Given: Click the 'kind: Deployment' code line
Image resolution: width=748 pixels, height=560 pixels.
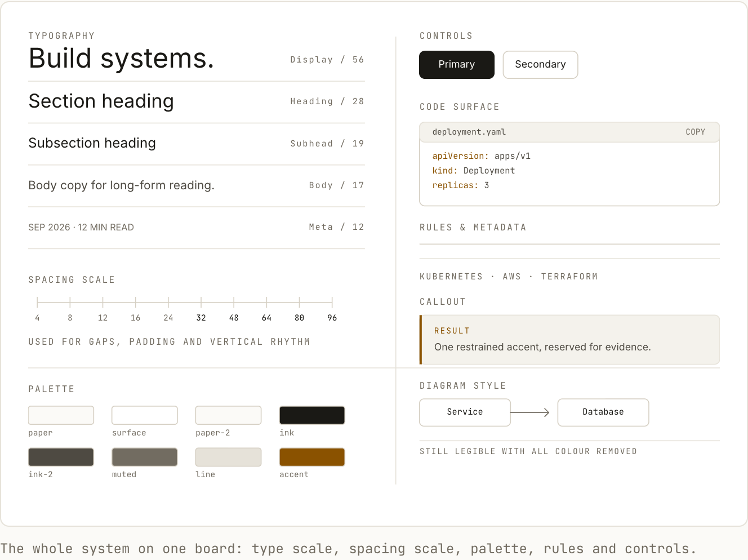Looking at the screenshot, I should coord(474,171).
